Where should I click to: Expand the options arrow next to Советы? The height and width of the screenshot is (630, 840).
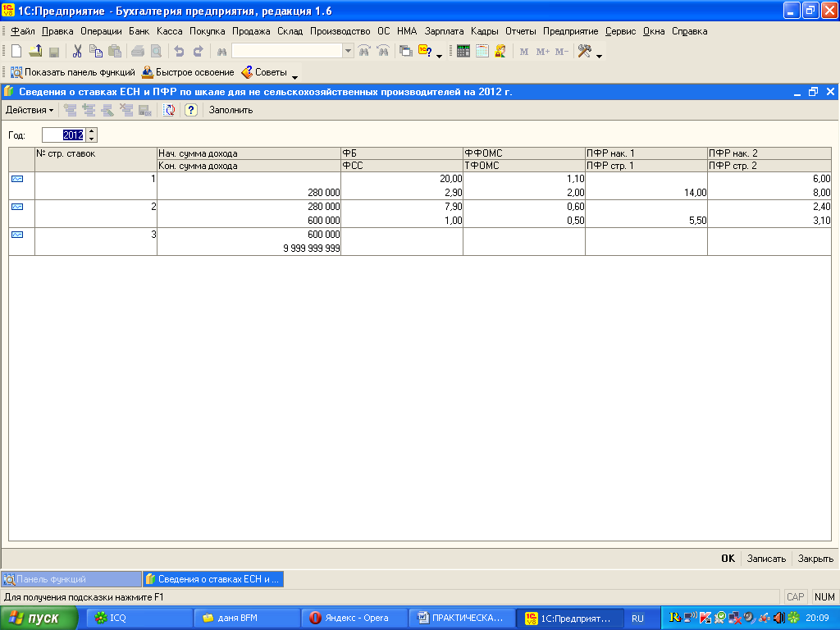(x=294, y=77)
